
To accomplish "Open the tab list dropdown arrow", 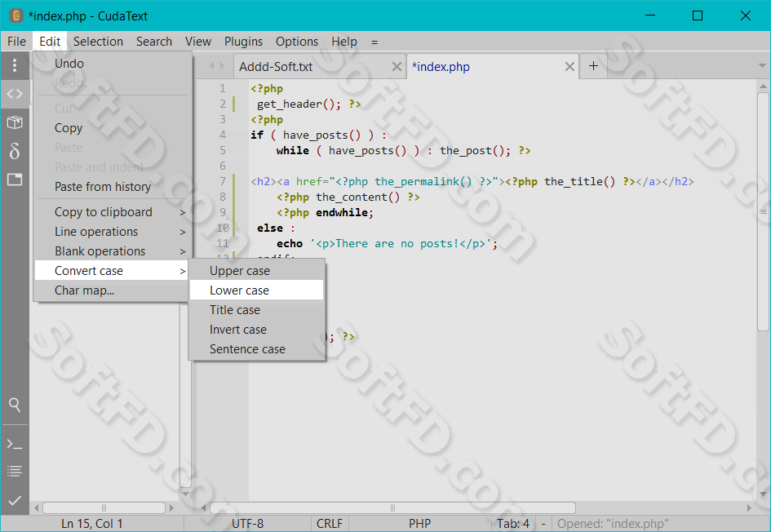I will click(762, 66).
